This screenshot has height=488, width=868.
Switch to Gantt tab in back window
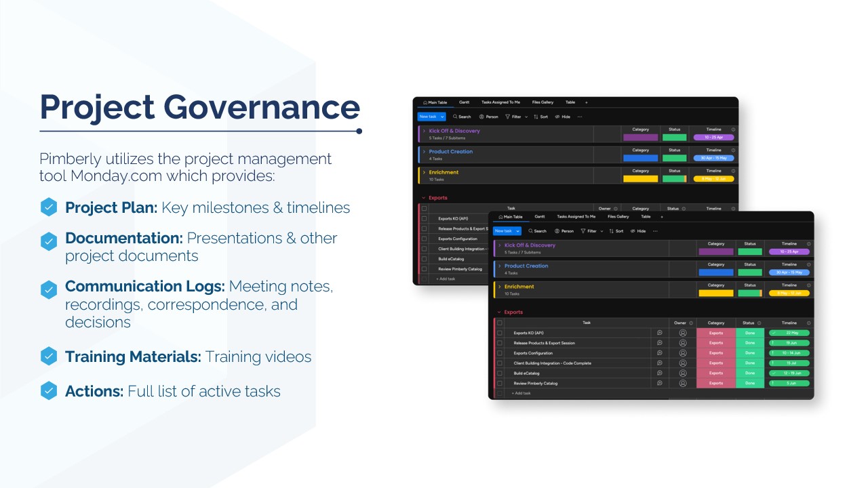[x=465, y=102]
